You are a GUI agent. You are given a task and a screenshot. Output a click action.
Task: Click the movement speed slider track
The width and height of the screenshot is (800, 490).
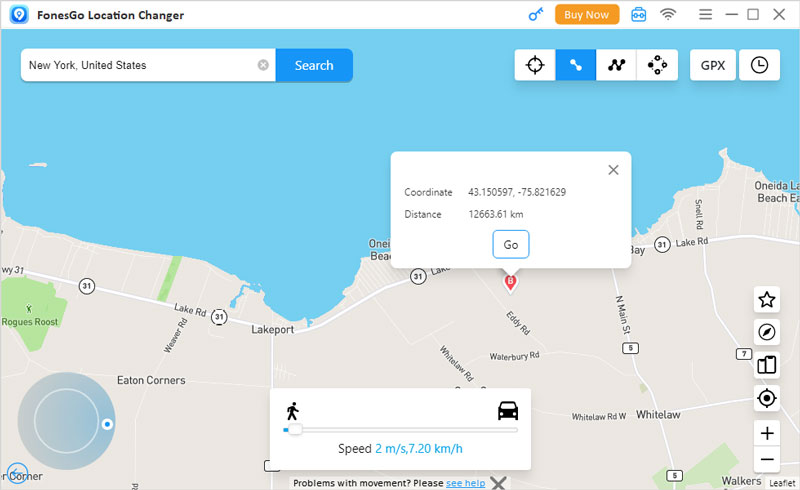click(400, 430)
